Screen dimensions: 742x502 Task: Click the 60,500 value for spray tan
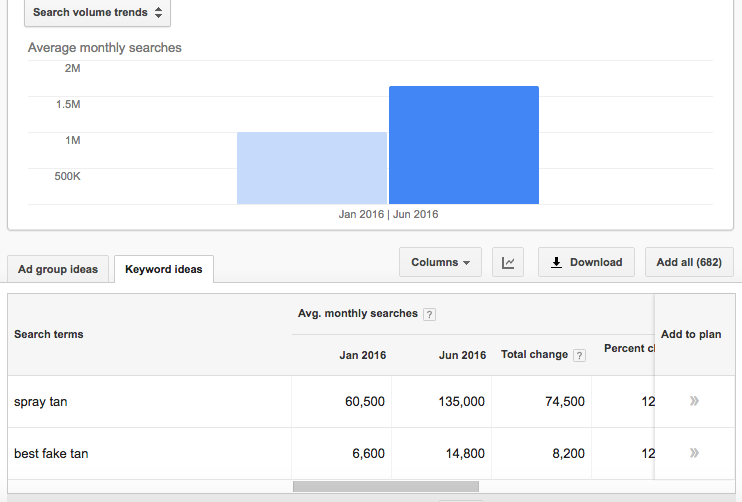click(x=364, y=402)
